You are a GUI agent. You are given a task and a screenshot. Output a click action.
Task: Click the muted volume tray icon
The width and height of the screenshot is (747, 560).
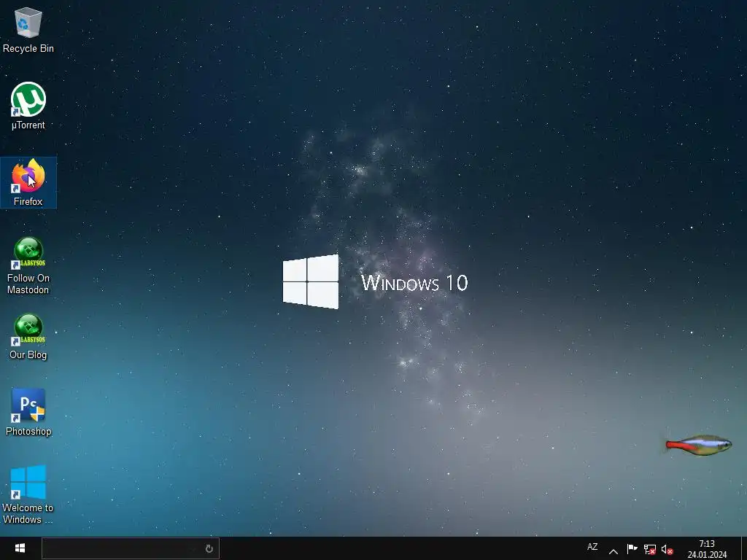667,550
